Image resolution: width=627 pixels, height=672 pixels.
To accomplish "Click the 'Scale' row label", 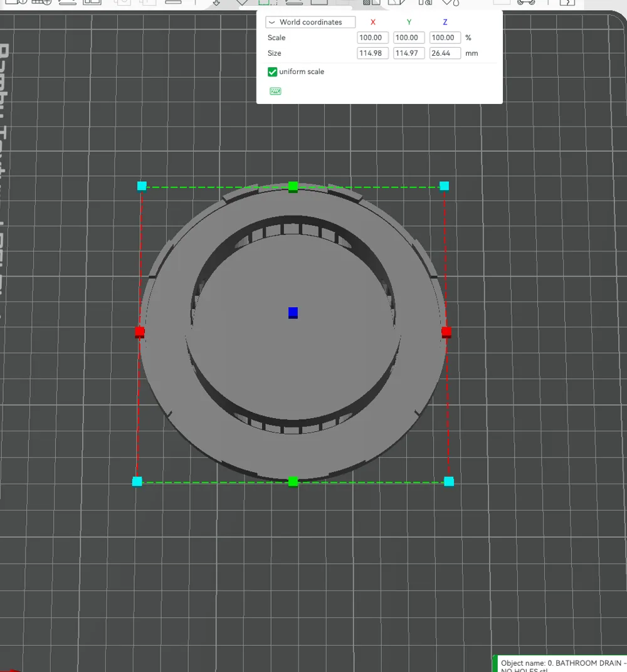I will (277, 38).
